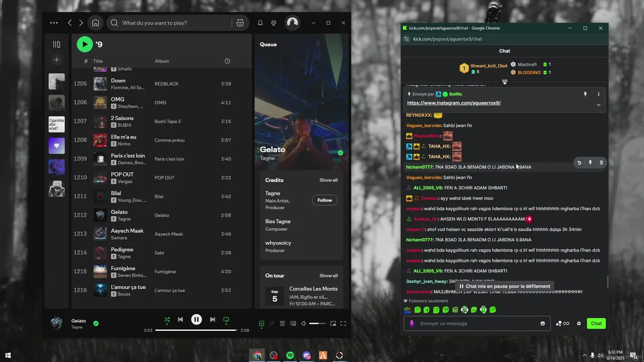
Task: Pause the current song
Action: click(x=197, y=319)
